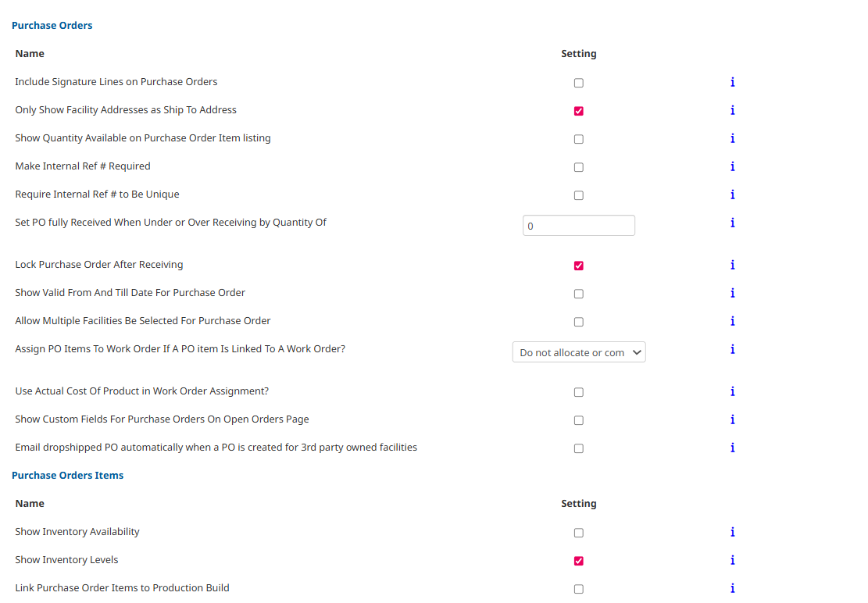The height and width of the screenshot is (603, 868).
Task: Click info icon for Show Valid From And Till Date
Action: (732, 293)
